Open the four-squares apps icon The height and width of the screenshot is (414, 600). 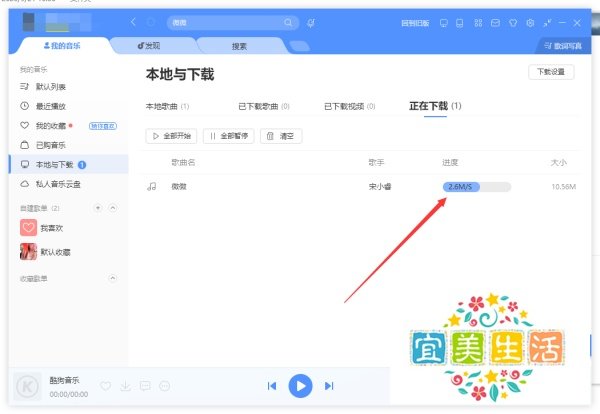click(478, 23)
